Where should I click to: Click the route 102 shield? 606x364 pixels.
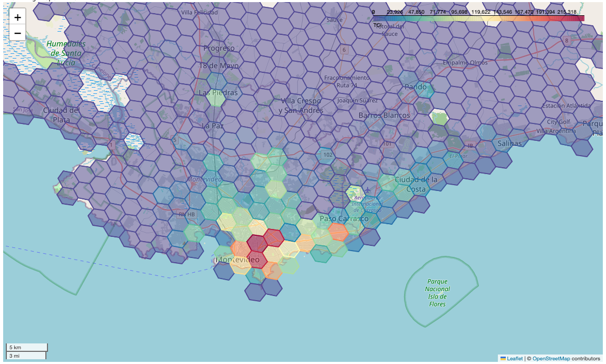pyautogui.click(x=328, y=155)
